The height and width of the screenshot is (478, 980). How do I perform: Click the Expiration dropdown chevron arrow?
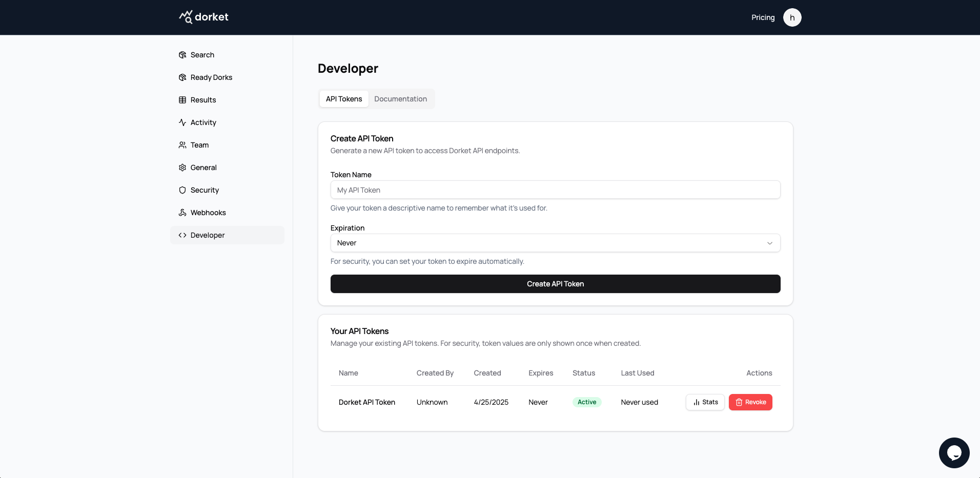pyautogui.click(x=769, y=243)
